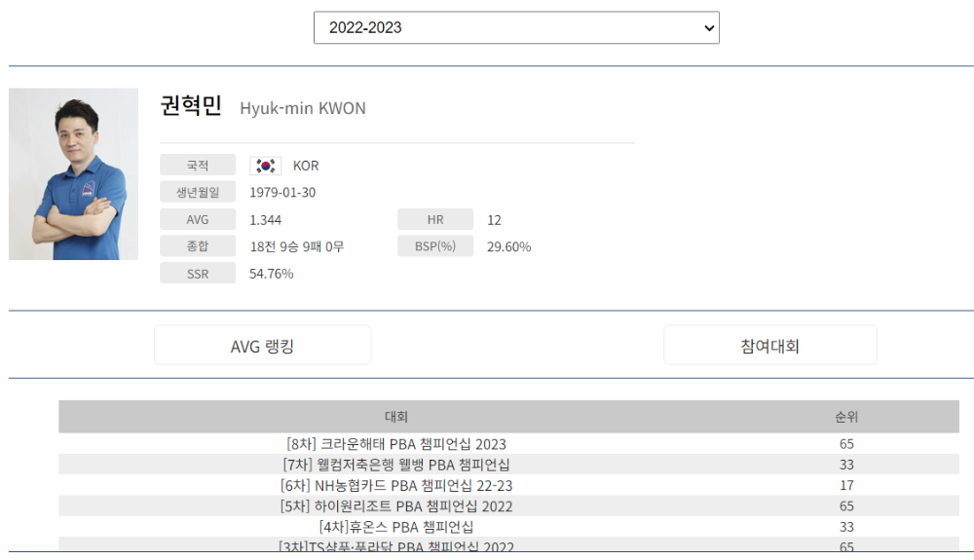Click the AVG value 1.344

pos(265,220)
